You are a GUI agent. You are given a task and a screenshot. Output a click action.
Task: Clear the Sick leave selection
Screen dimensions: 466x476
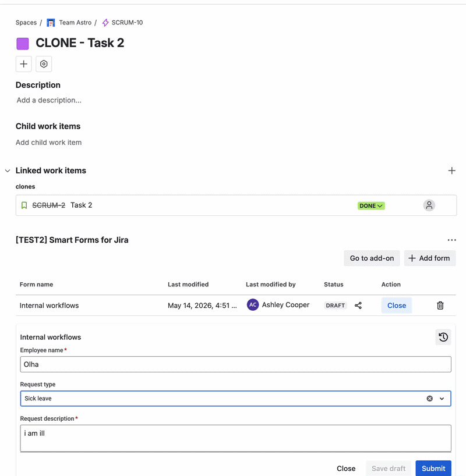click(x=429, y=399)
